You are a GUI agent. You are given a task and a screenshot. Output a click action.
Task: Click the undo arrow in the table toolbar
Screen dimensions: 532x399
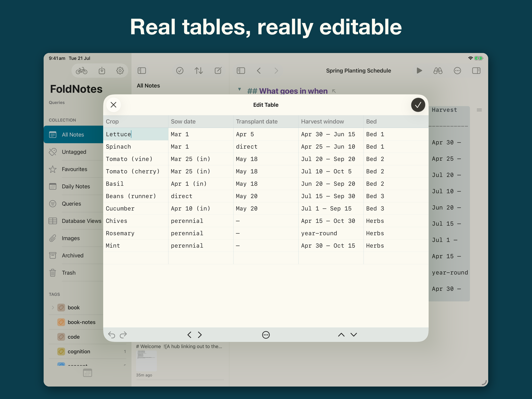pos(111,335)
